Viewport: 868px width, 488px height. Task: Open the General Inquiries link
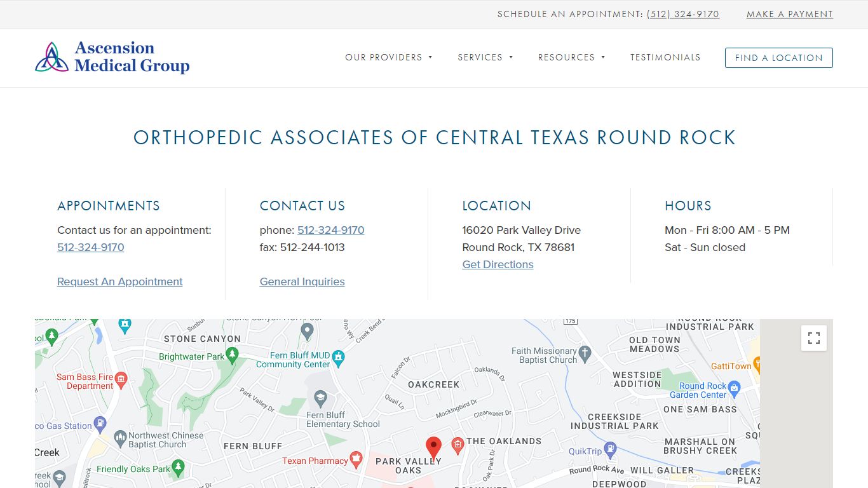(302, 281)
